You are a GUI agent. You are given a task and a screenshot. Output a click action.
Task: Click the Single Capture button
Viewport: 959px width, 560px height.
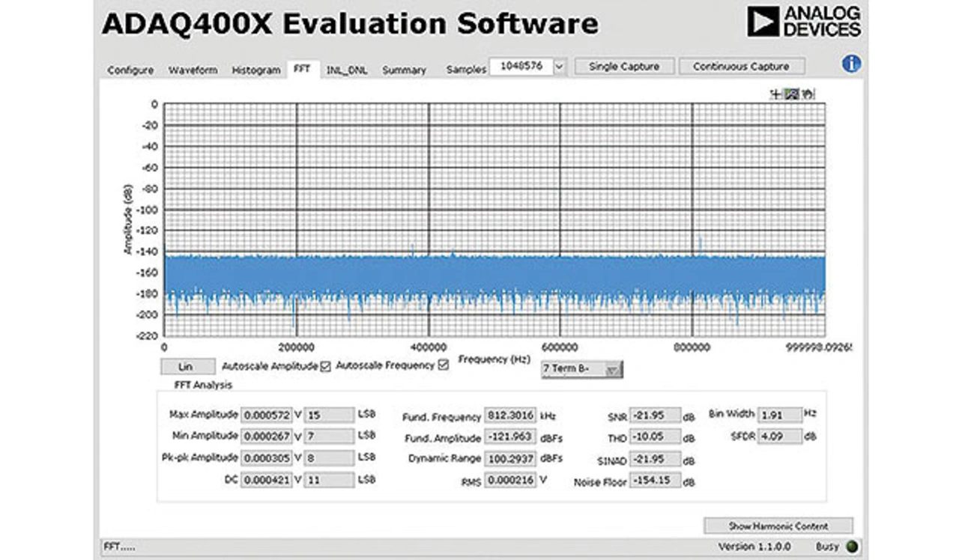tap(624, 66)
